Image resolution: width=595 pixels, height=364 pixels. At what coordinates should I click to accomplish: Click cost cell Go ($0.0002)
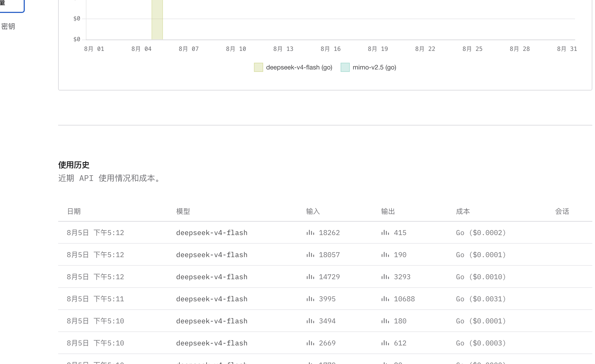click(x=481, y=233)
